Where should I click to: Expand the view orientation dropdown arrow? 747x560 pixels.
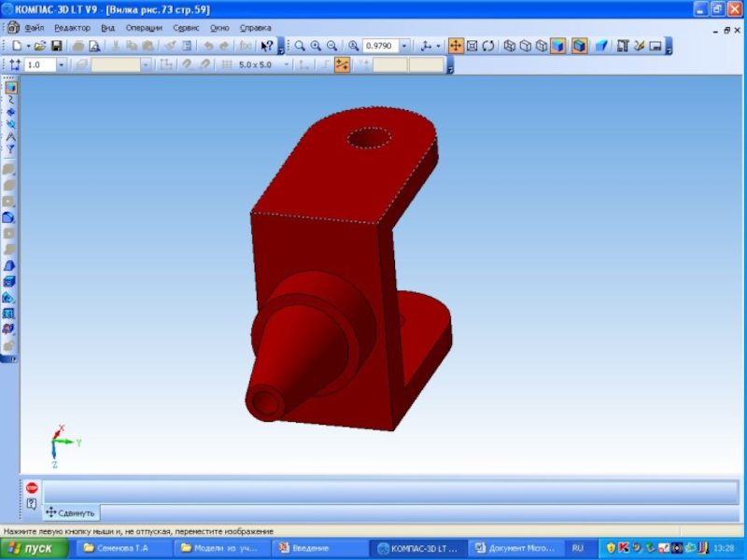(x=438, y=46)
